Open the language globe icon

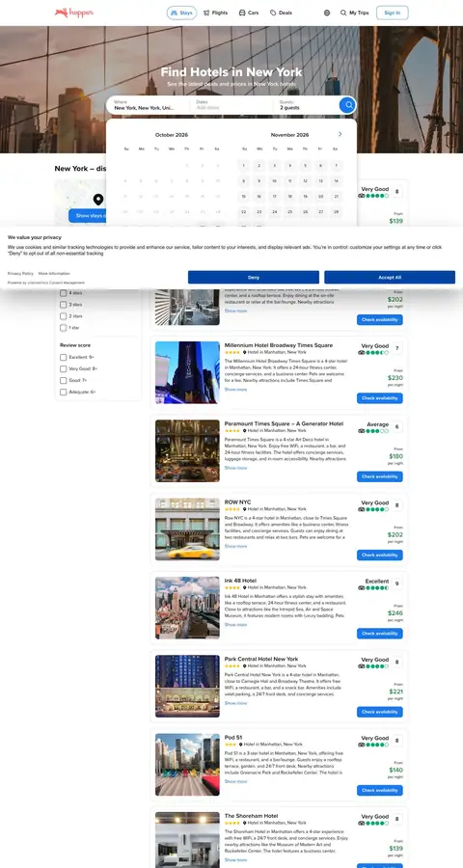(x=327, y=13)
